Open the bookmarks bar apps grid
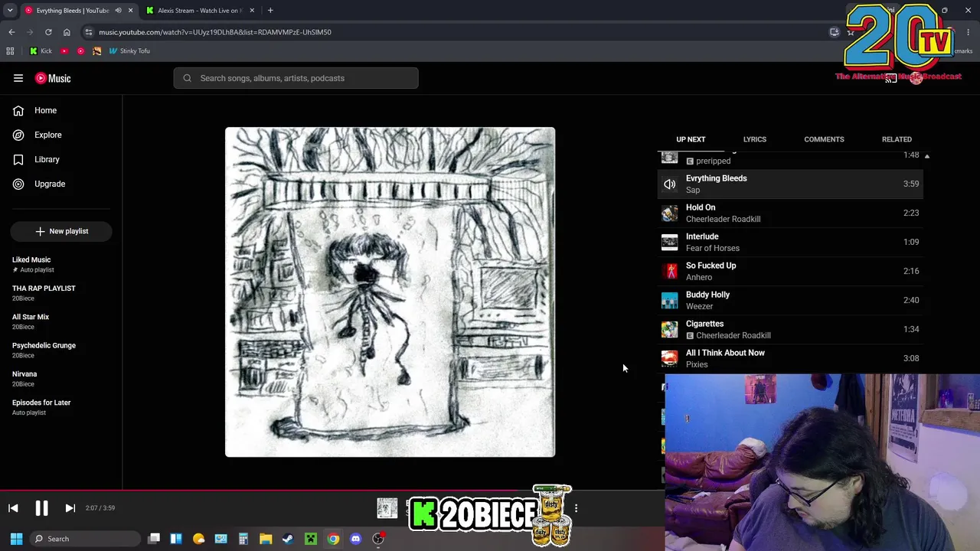980x551 pixels. [x=10, y=51]
